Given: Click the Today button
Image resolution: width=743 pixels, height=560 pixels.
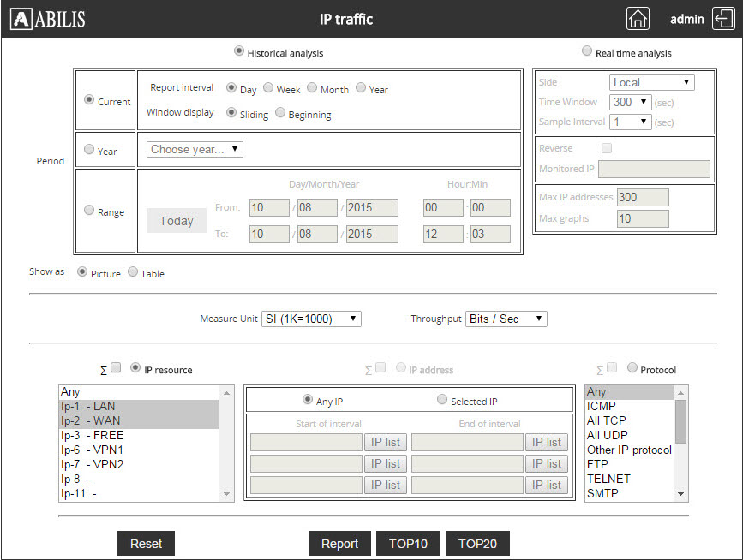Looking at the screenshot, I should pyautogui.click(x=176, y=221).
